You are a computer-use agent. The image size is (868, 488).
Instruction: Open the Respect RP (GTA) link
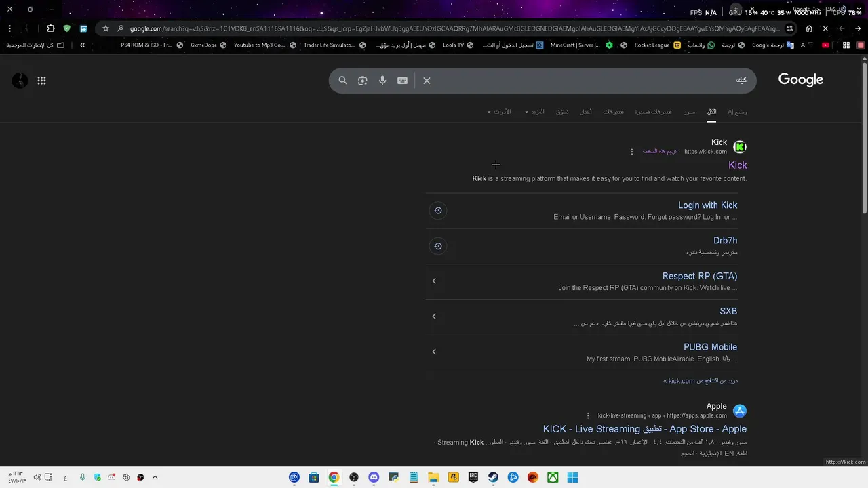(x=700, y=276)
